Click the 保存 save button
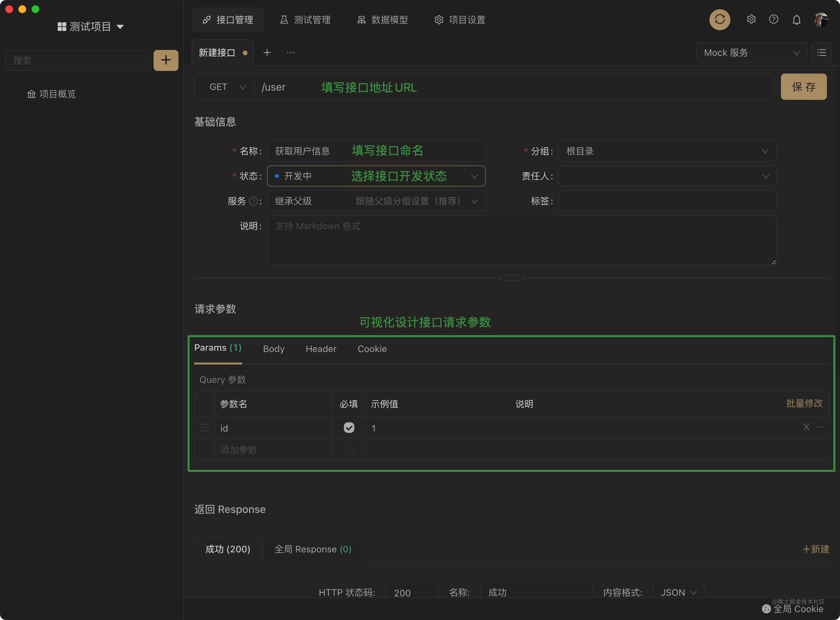Image resolution: width=840 pixels, height=620 pixels. click(803, 87)
